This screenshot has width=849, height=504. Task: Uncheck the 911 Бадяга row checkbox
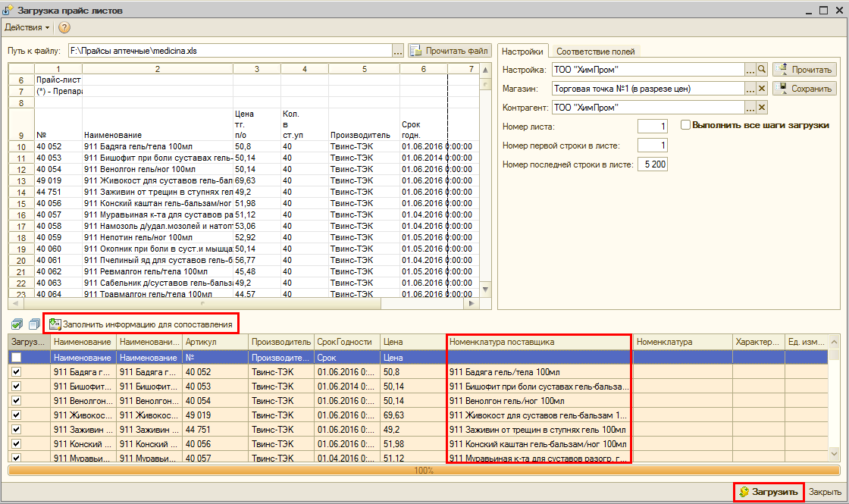coord(17,372)
